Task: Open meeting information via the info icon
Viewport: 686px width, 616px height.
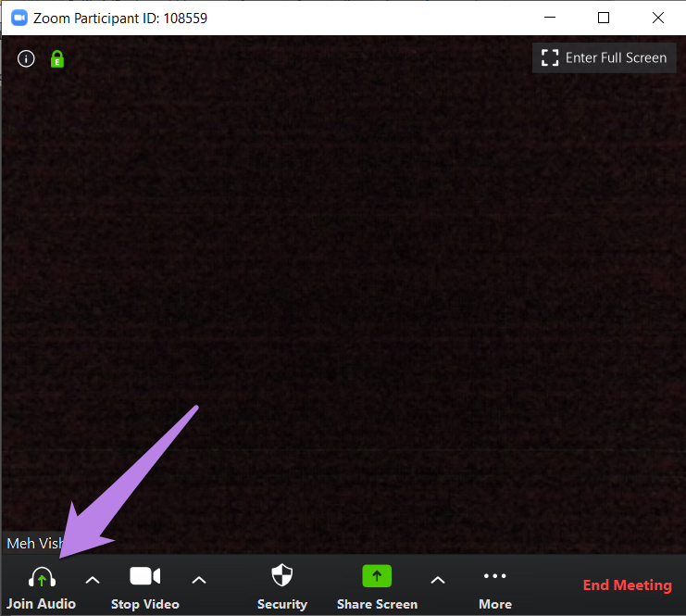Action: click(x=27, y=59)
